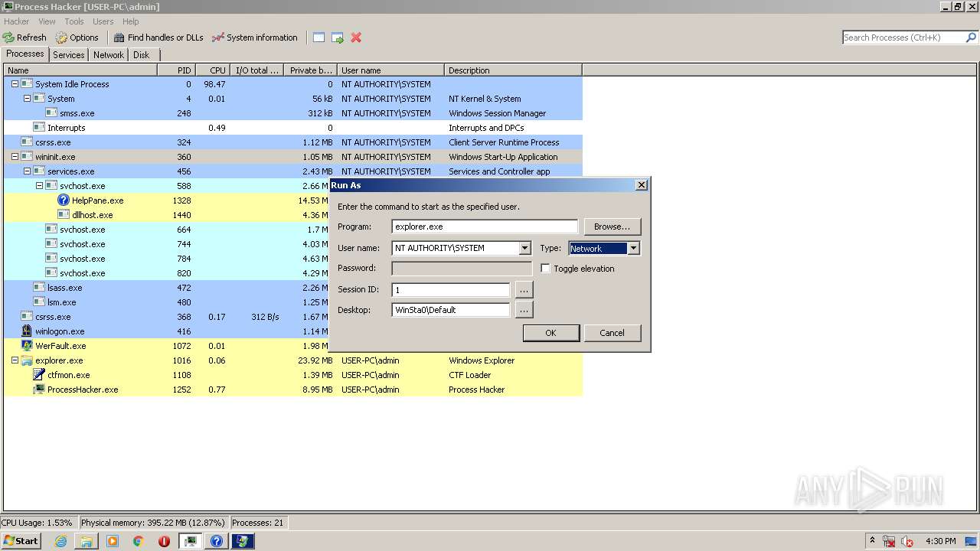Sort by the CPU column header
The height and width of the screenshot is (551, 980).
tap(213, 70)
